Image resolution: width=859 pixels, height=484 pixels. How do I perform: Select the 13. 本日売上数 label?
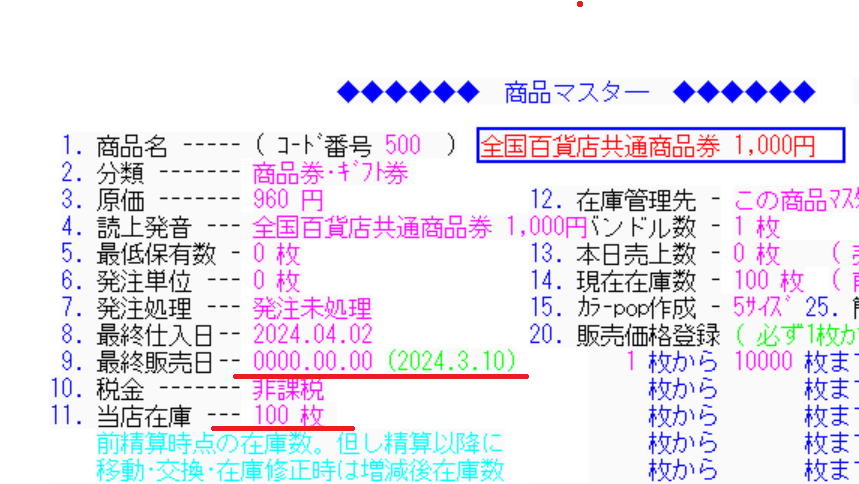[x=612, y=254]
